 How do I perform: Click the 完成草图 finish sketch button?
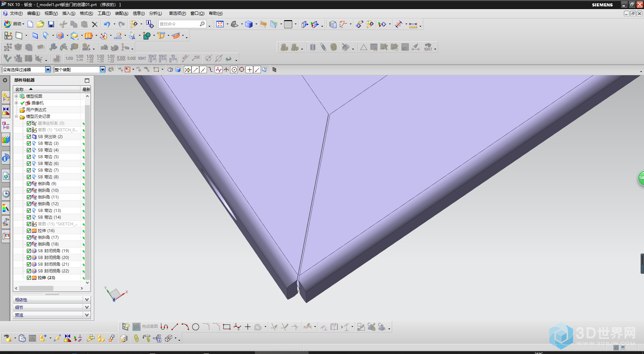145,326
